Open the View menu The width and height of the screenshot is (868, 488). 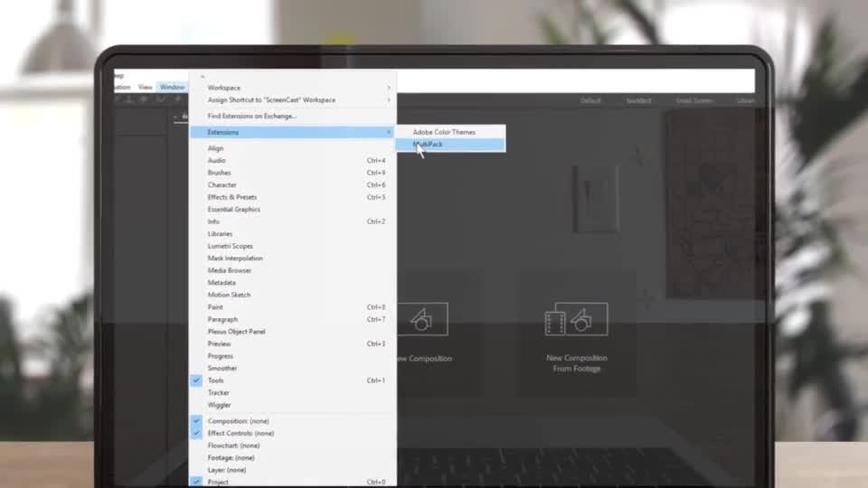point(145,88)
